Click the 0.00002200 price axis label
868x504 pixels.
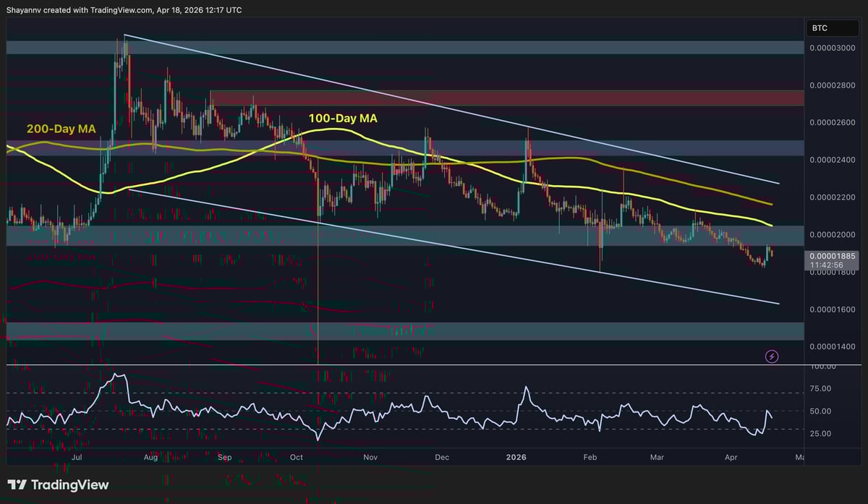point(833,197)
